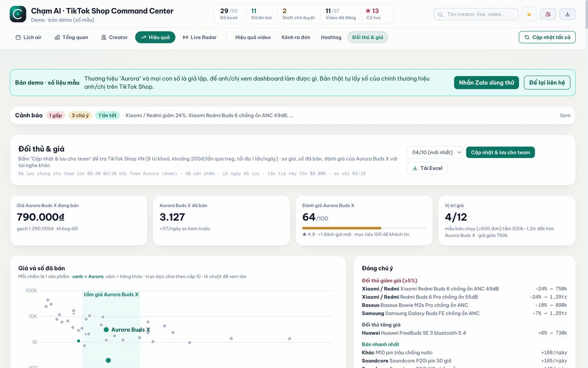This screenshot has width=588, height=368.
Task: Switch to Hiệu quả video sub-tab
Action: tap(253, 37)
